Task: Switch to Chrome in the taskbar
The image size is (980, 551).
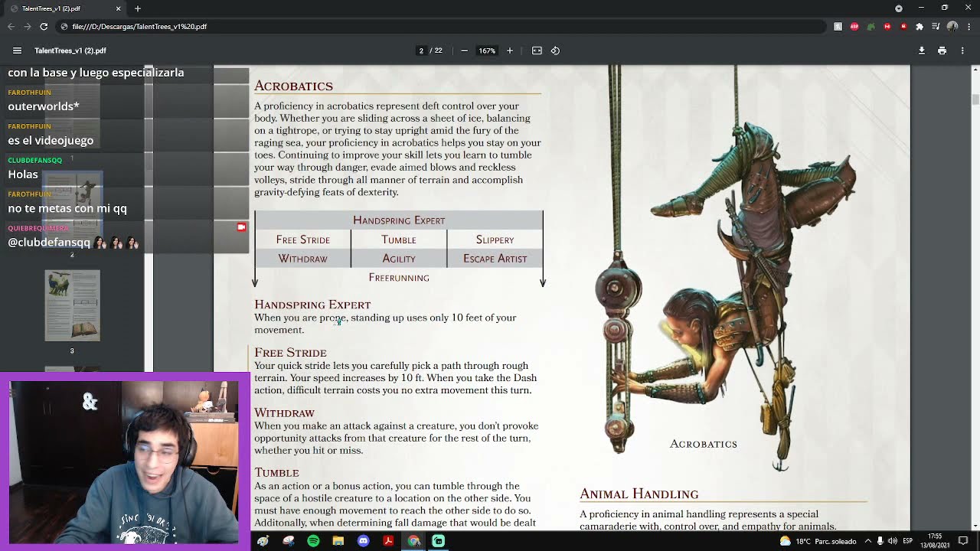Action: pyautogui.click(x=413, y=541)
